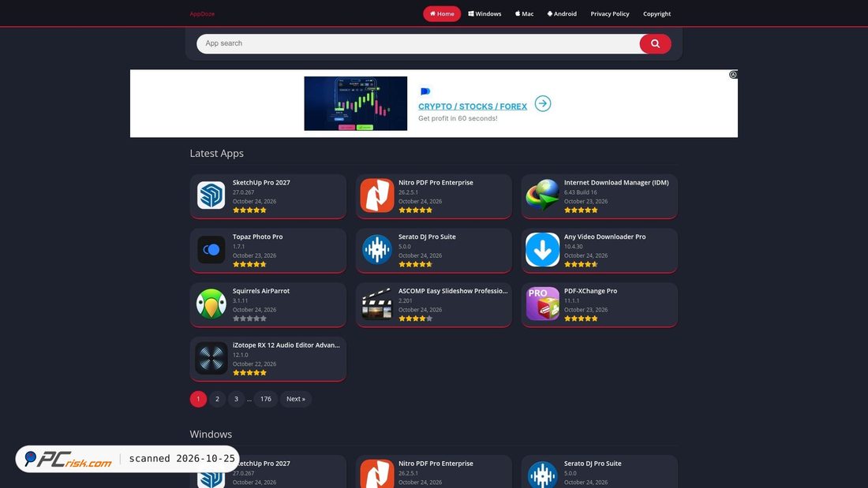Open the Windows category in navigation

pyautogui.click(x=485, y=14)
